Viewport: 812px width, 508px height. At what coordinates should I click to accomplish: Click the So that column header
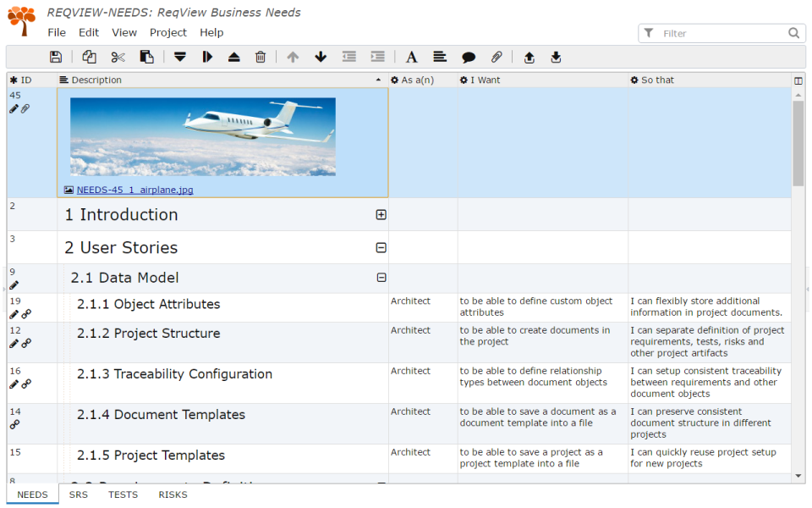click(710, 80)
